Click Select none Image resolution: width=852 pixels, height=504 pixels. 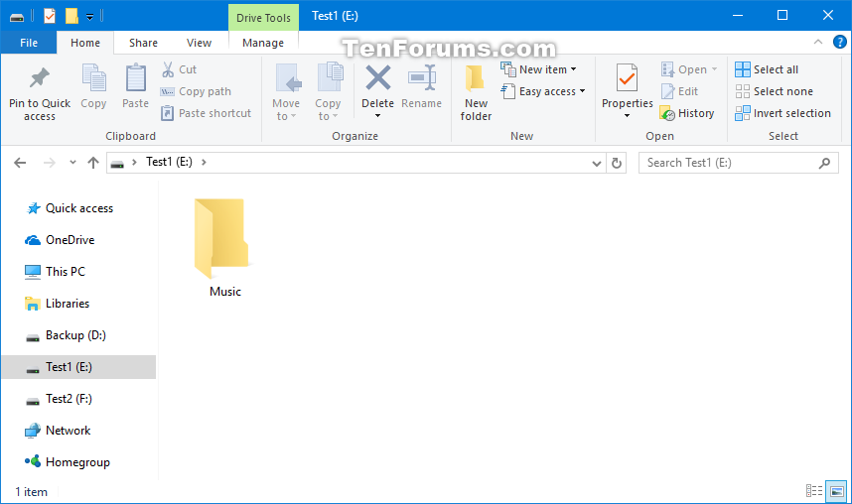tap(774, 91)
